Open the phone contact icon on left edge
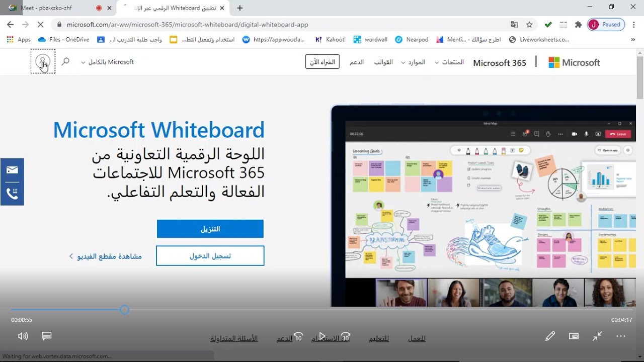The image size is (644, 362). (12, 194)
